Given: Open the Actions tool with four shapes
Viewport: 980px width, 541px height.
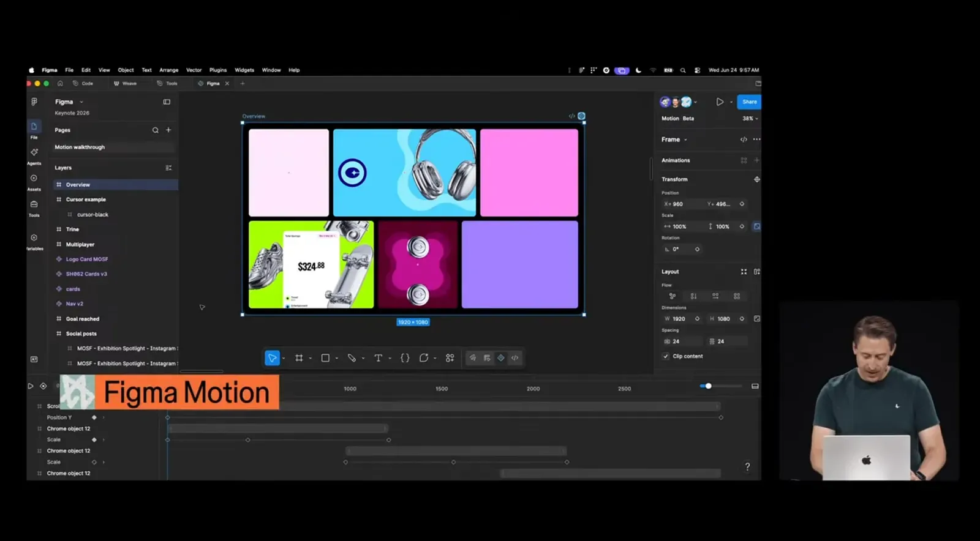Looking at the screenshot, I should pyautogui.click(x=450, y=358).
